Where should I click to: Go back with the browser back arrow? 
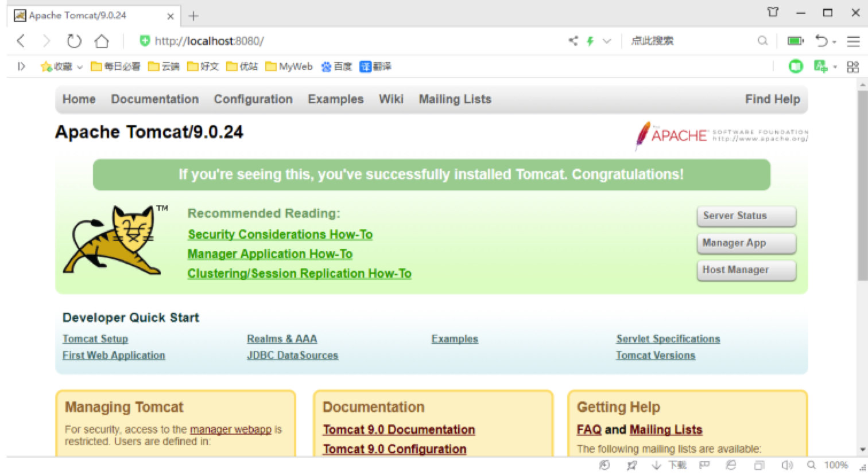21,41
